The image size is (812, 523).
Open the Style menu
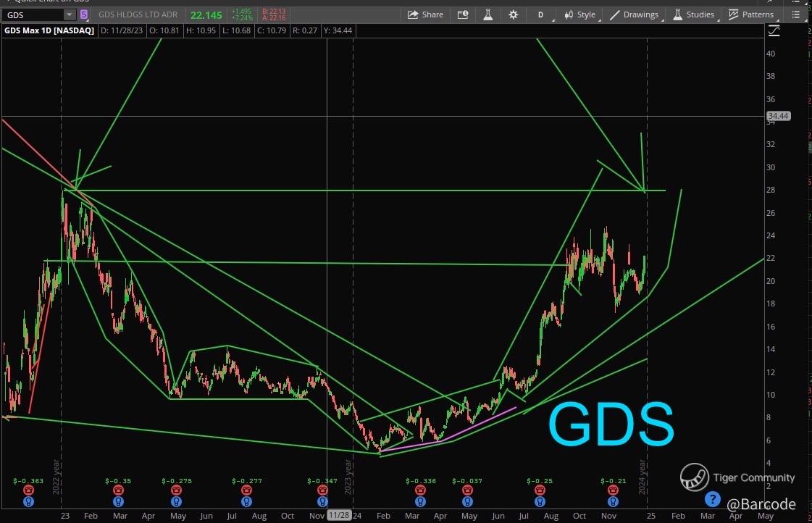(580, 14)
